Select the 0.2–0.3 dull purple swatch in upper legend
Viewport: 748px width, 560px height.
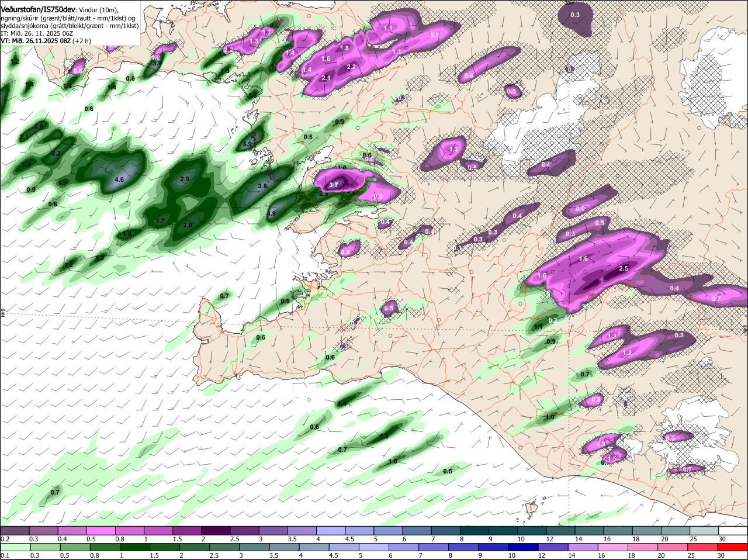coord(15,530)
